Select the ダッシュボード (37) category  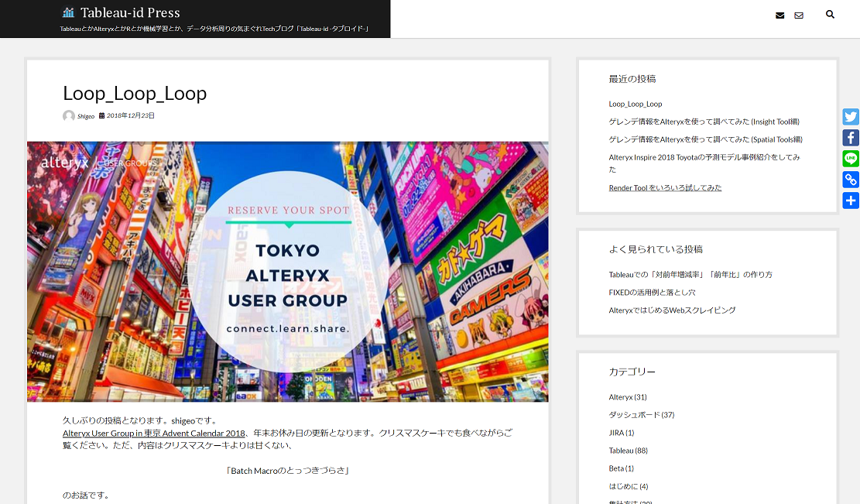(x=642, y=415)
